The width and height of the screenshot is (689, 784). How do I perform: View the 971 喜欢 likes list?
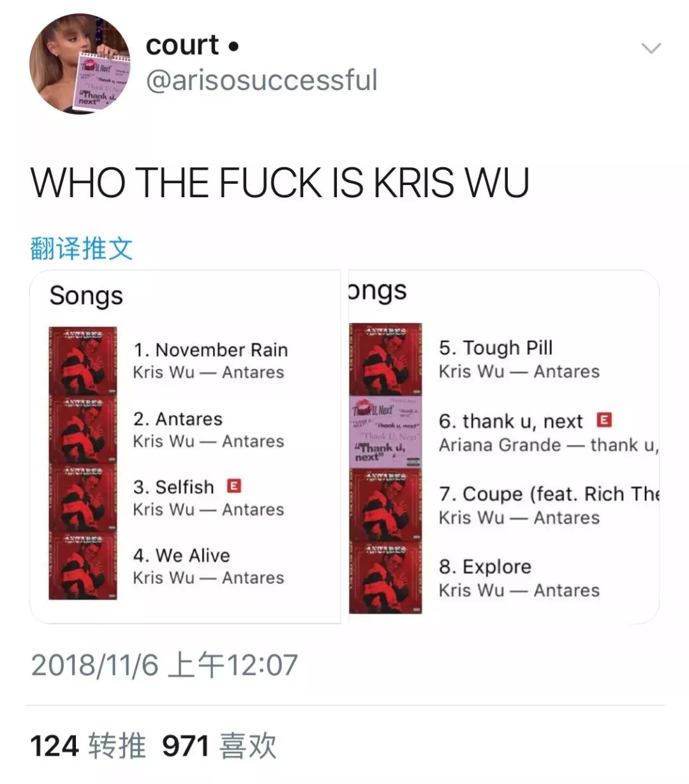tap(219, 746)
